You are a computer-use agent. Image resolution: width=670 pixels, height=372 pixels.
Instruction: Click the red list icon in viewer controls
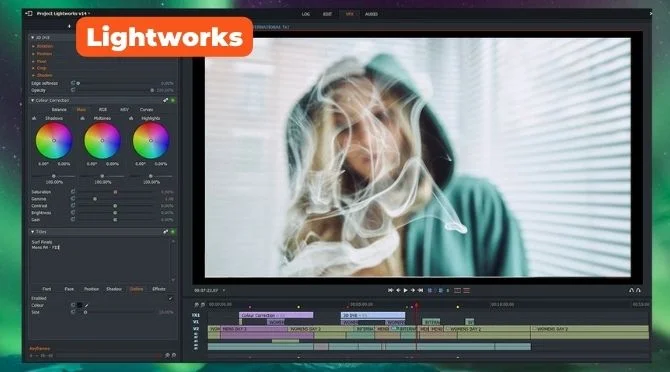(x=467, y=290)
